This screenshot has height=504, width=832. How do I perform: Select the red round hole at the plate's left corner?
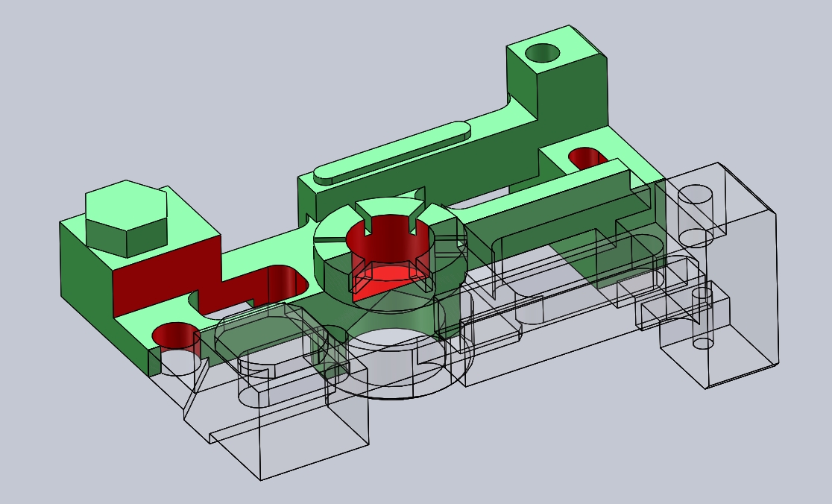point(176,337)
